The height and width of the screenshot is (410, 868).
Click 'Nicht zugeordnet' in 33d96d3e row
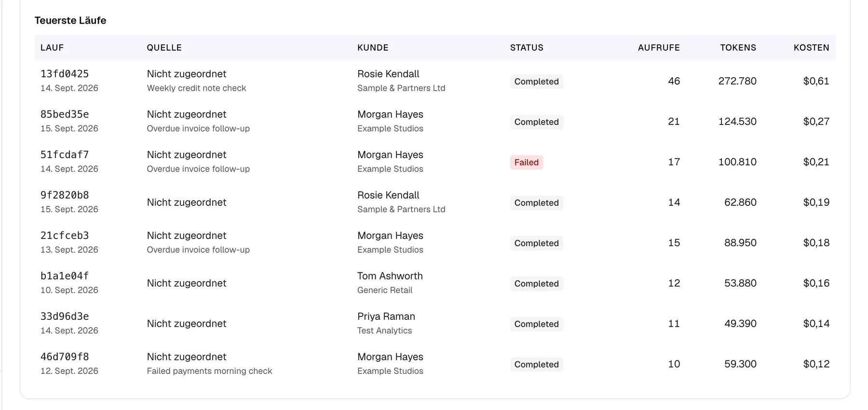[187, 324]
